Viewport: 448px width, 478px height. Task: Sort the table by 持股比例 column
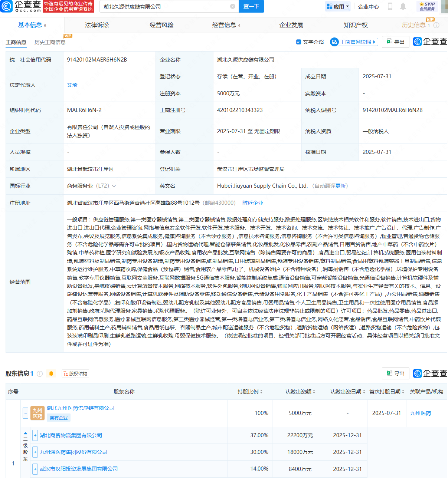(250, 392)
